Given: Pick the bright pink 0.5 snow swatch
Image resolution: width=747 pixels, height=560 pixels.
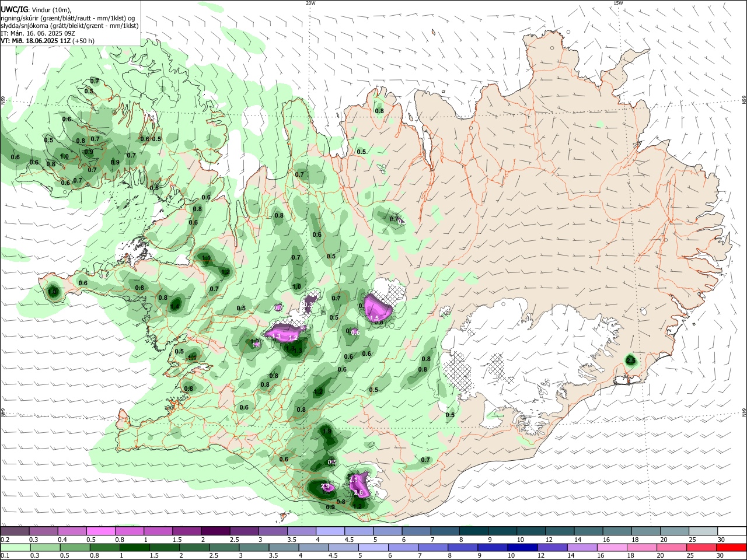Looking at the screenshot, I should coord(100,531).
